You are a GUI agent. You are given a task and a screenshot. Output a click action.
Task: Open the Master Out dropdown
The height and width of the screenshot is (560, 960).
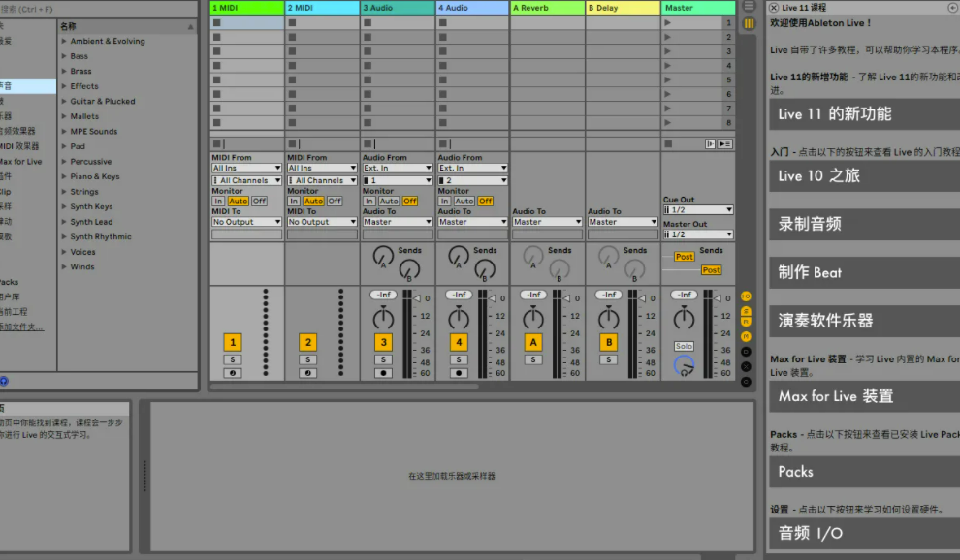coord(698,234)
